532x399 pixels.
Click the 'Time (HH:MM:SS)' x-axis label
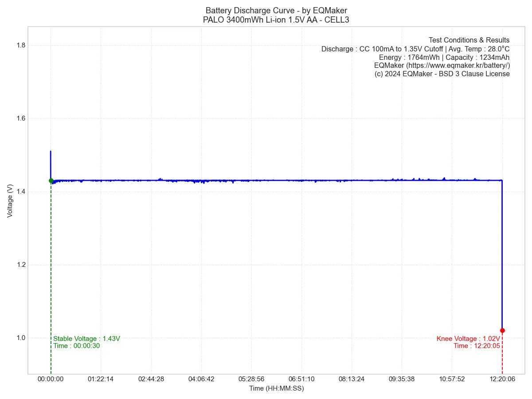[x=276, y=388]
